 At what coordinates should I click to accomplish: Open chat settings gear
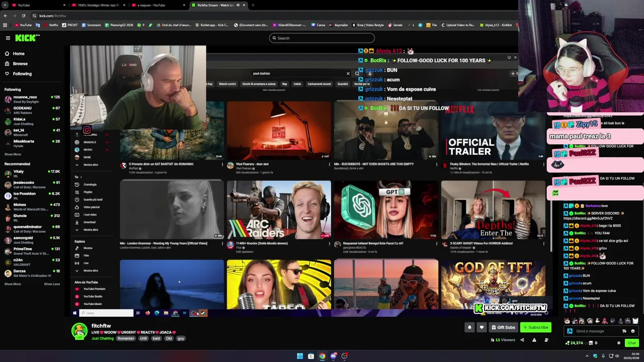click(x=619, y=343)
